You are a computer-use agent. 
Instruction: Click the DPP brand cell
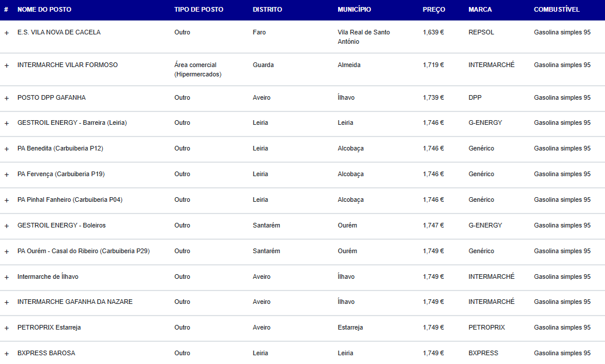click(x=475, y=98)
